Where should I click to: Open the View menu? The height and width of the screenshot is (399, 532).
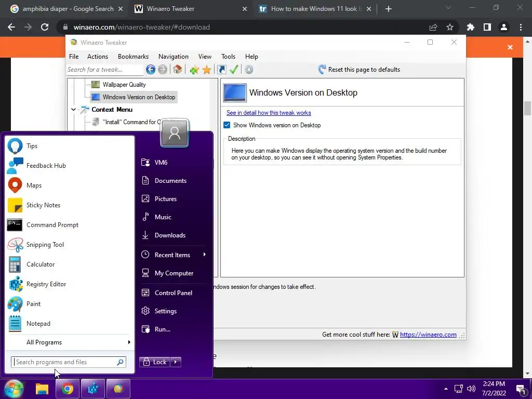click(205, 57)
